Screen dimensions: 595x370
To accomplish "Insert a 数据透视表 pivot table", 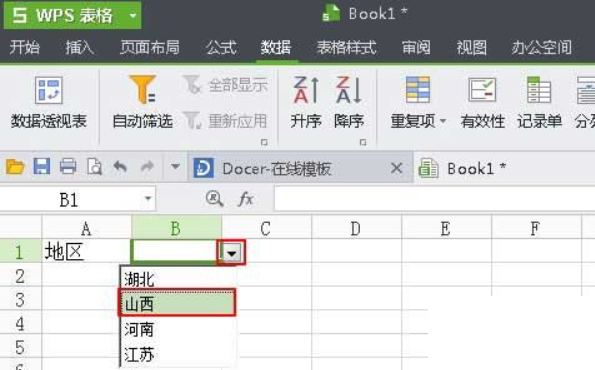I will (x=49, y=102).
